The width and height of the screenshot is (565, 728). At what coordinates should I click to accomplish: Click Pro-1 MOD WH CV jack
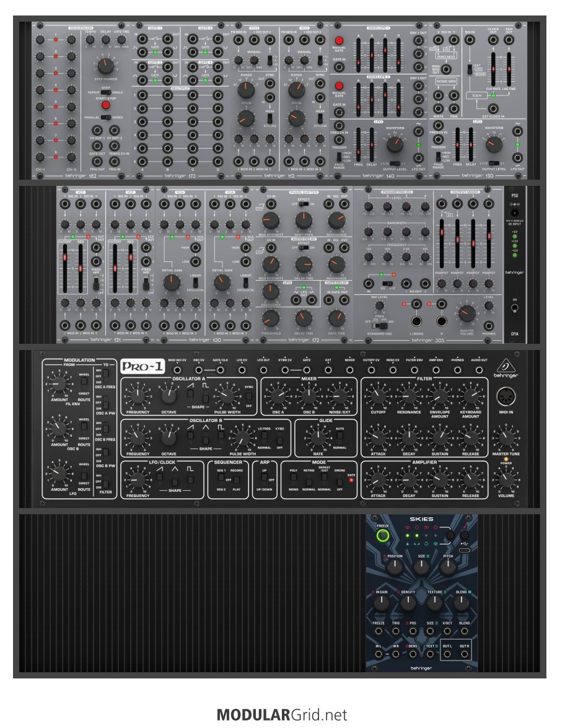pos(177,370)
